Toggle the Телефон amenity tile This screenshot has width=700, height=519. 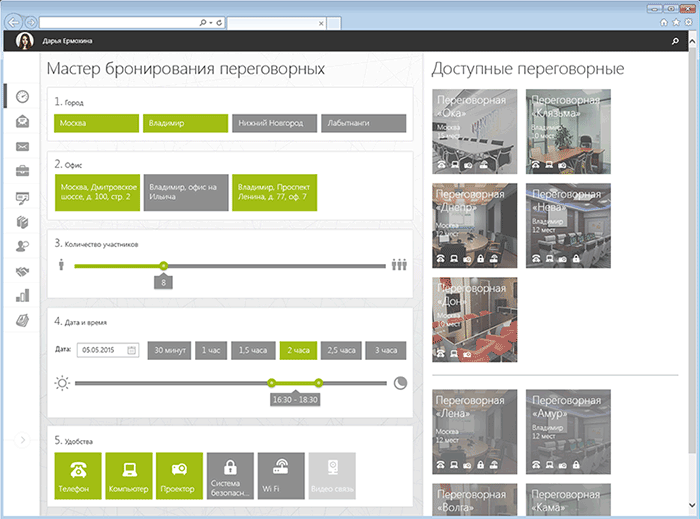78,476
